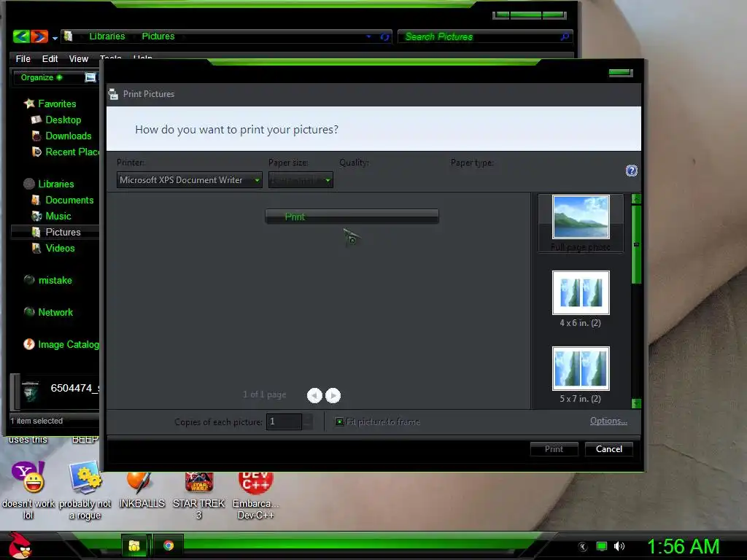Go to next page in print preview
Screen dimensions: 747x560
coord(333,395)
